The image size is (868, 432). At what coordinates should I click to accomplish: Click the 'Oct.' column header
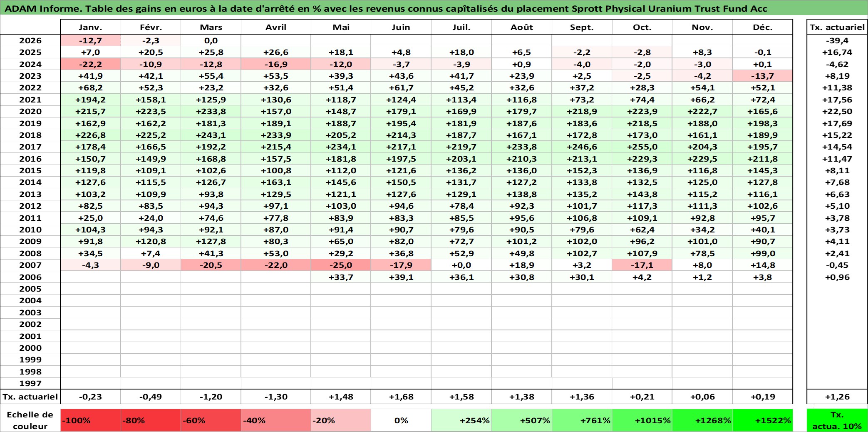pyautogui.click(x=642, y=27)
